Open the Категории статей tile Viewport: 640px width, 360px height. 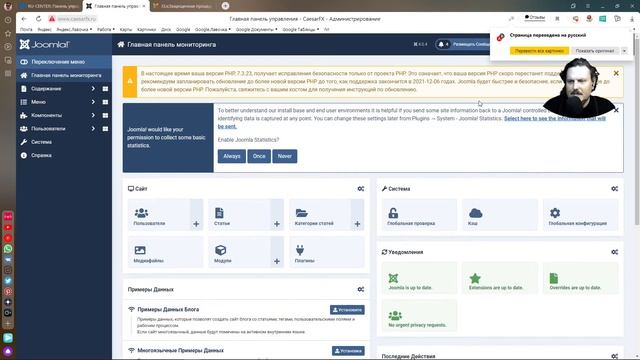[x=320, y=215]
